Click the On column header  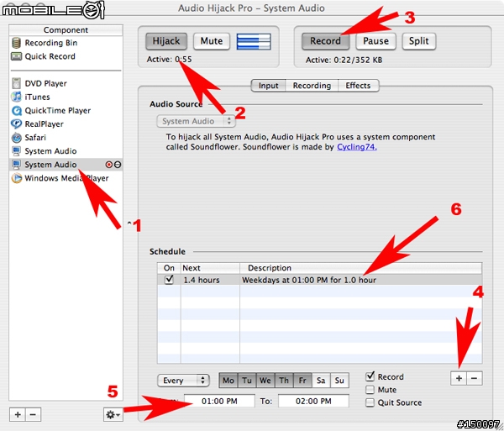coord(169,268)
